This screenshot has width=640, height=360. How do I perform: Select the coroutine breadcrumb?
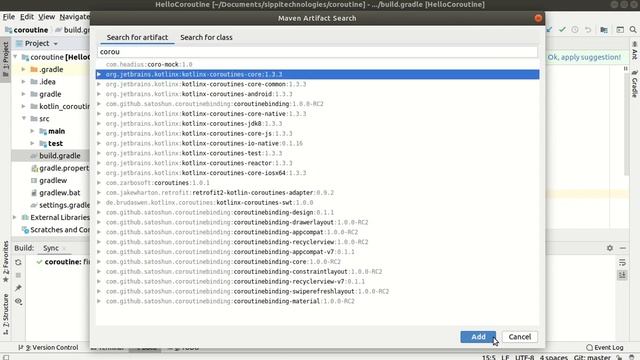[x=27, y=30]
